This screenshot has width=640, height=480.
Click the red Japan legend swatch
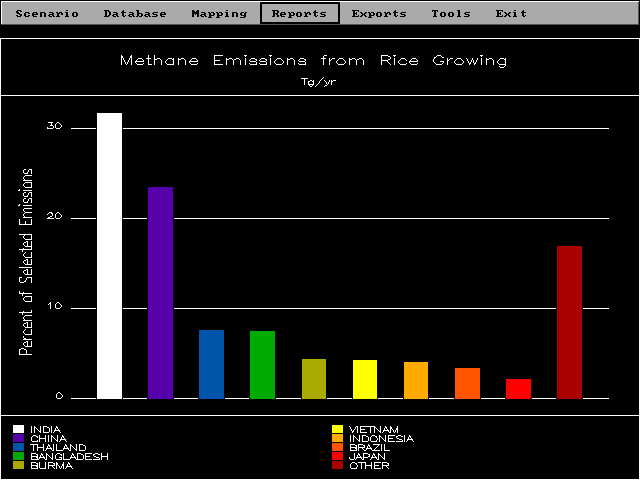[338, 456]
